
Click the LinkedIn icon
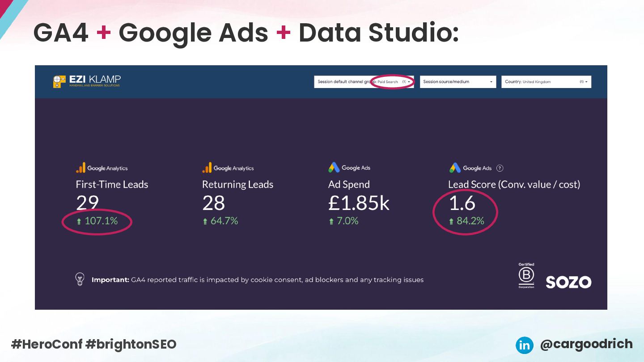(524, 345)
